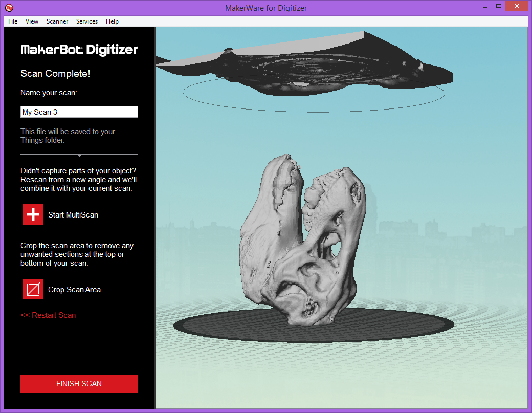Click the FINISH SCAN button
The height and width of the screenshot is (413, 532).
(x=79, y=383)
